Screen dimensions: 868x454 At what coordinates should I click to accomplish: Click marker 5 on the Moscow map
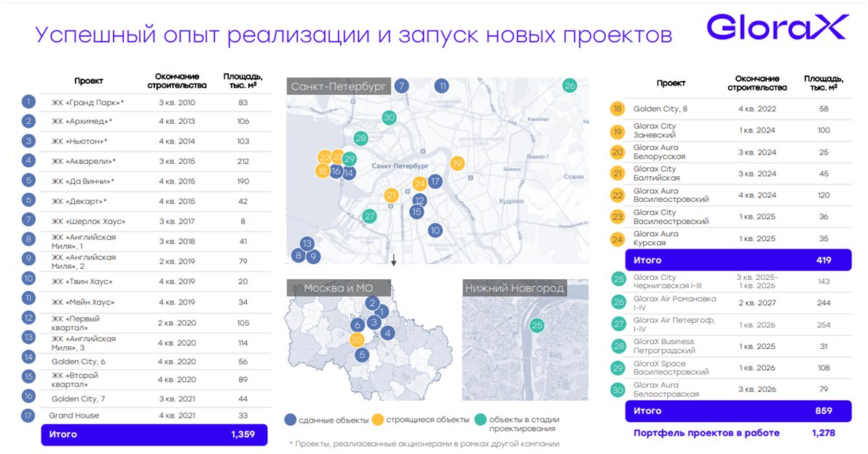pyautogui.click(x=362, y=355)
